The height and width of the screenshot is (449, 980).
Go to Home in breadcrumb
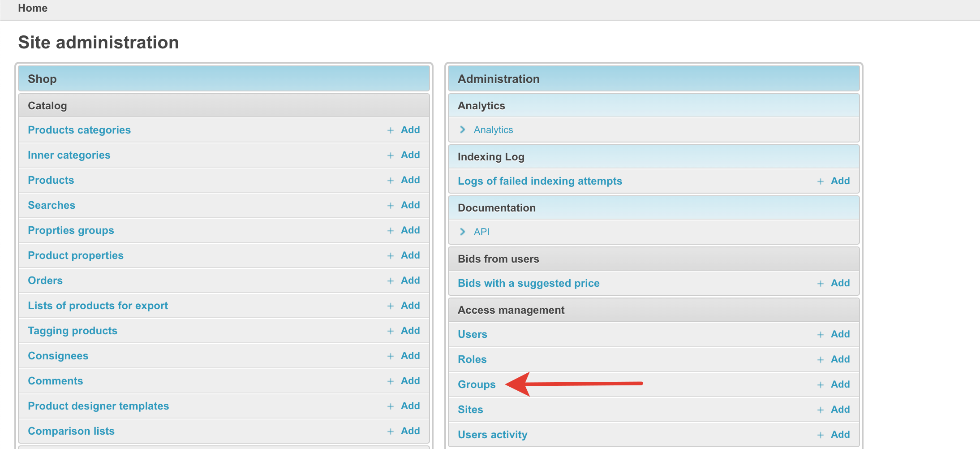[33, 8]
